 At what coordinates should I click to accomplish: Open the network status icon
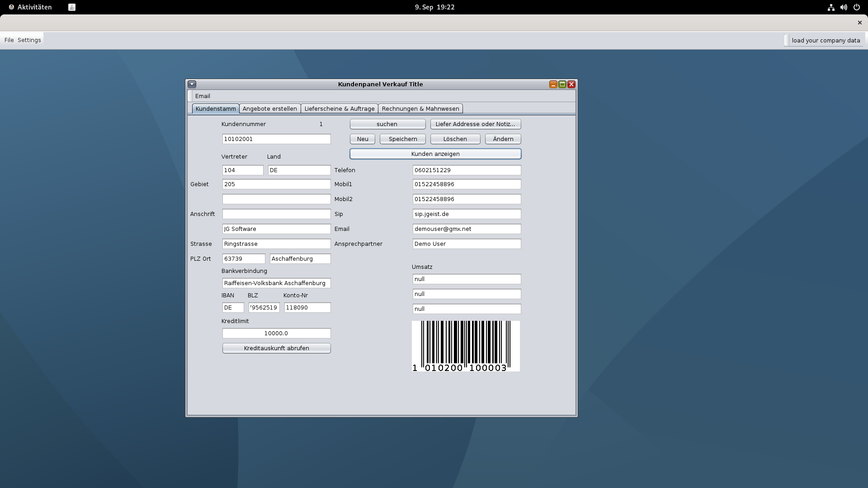click(831, 7)
